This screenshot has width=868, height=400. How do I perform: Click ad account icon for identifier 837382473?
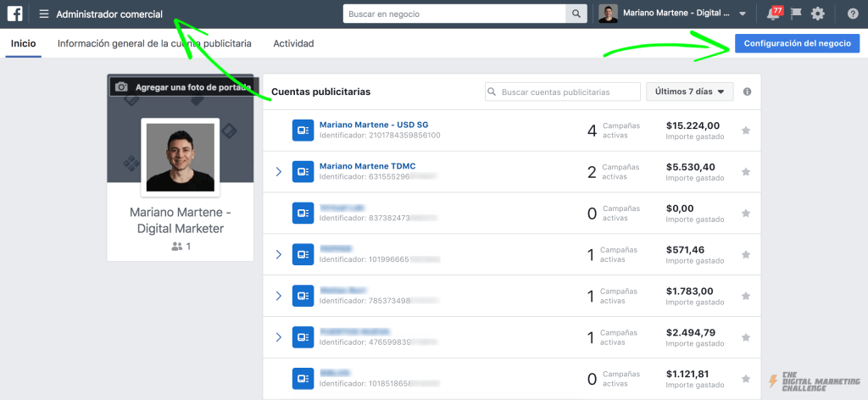click(303, 214)
